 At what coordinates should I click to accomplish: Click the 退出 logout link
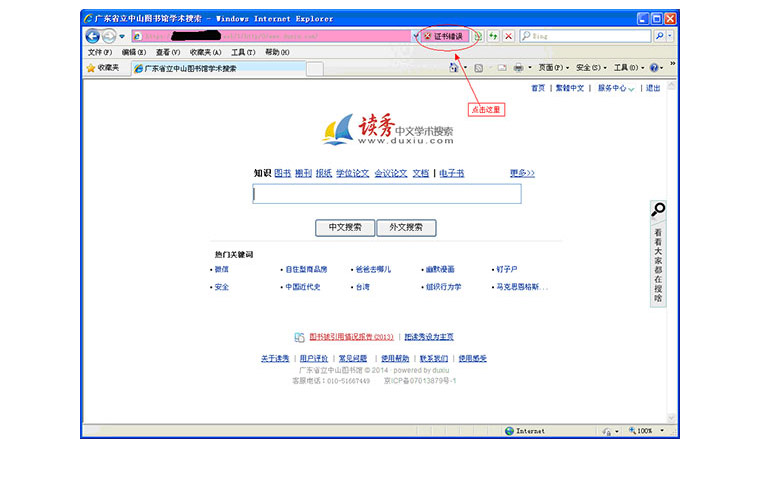[653, 88]
